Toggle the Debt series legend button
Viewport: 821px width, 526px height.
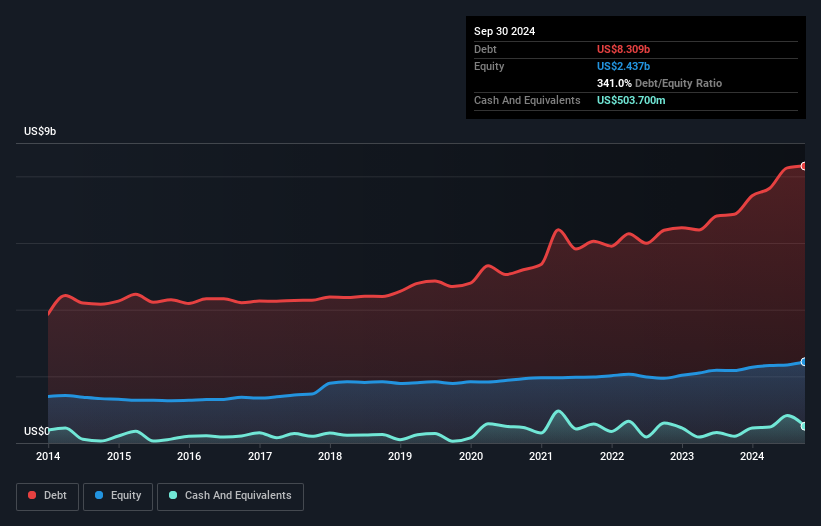point(47,496)
